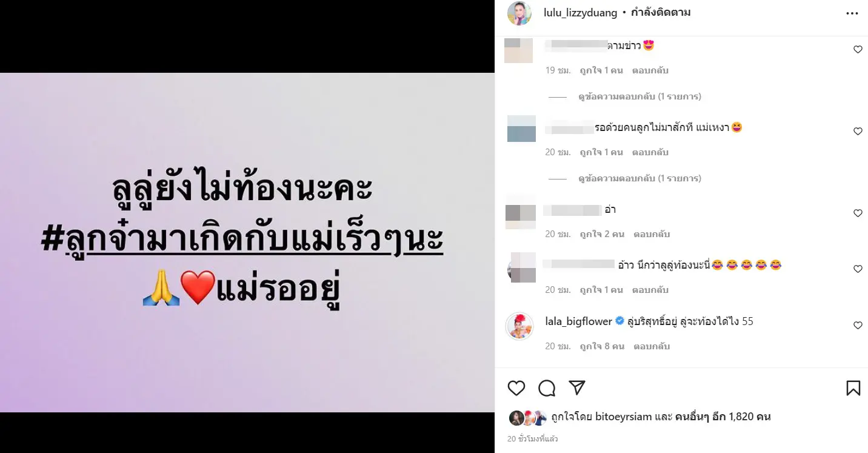
Task: Like the comment with five laughing emojis
Action: pyautogui.click(x=858, y=269)
